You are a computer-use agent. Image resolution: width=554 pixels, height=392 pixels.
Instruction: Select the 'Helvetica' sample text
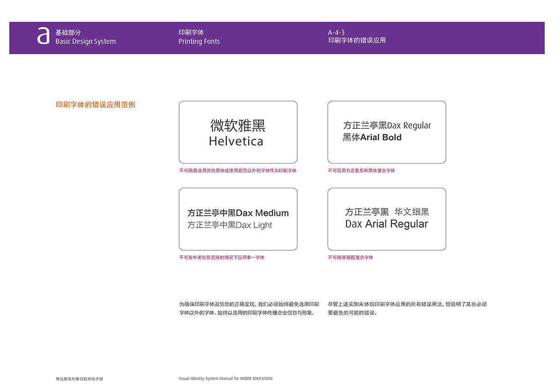coord(236,141)
